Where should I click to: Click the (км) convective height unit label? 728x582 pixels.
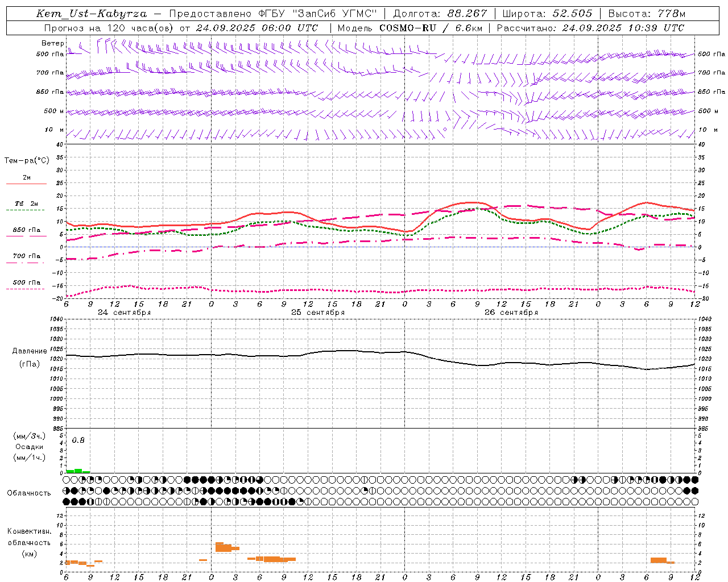point(30,554)
